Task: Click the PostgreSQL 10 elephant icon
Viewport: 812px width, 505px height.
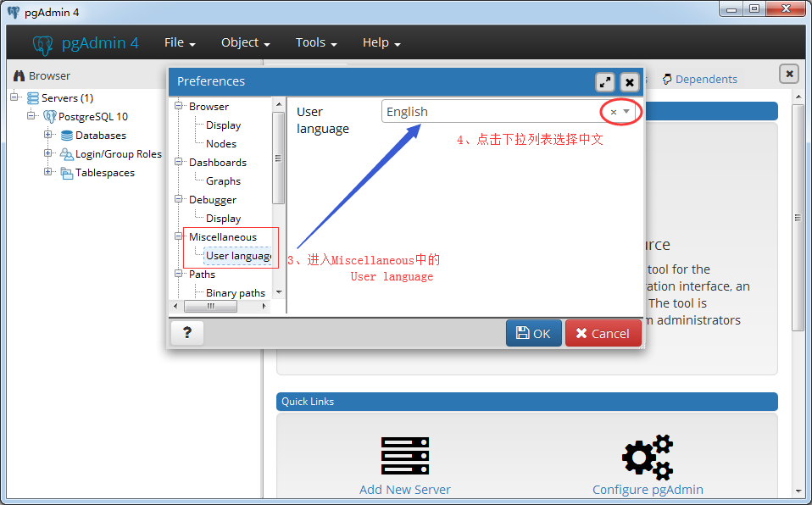Action: pyautogui.click(x=50, y=117)
